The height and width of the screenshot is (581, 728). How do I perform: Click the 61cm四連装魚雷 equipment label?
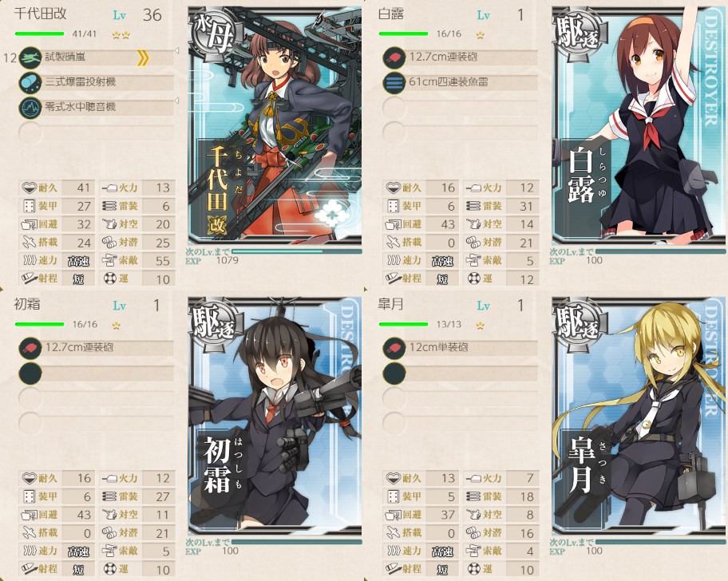448,82
